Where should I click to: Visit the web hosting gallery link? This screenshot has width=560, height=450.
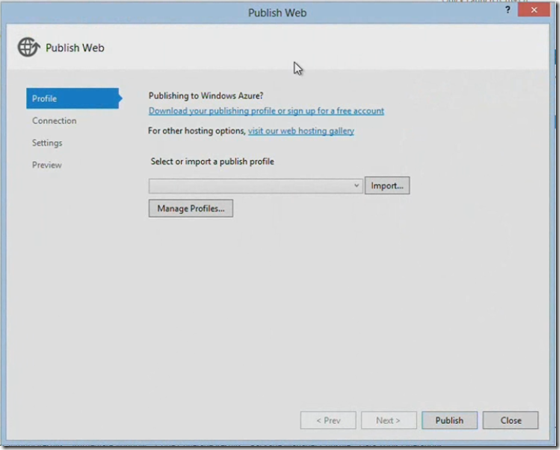(301, 131)
